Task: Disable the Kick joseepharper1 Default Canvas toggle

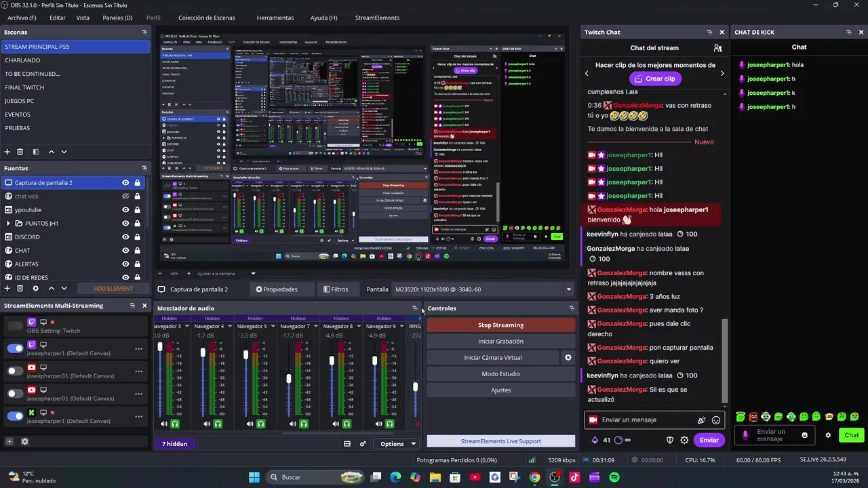Action: click(x=15, y=416)
